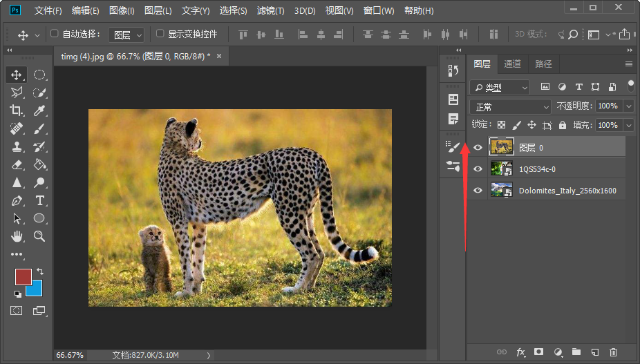Select the Pen tool

tap(17, 200)
